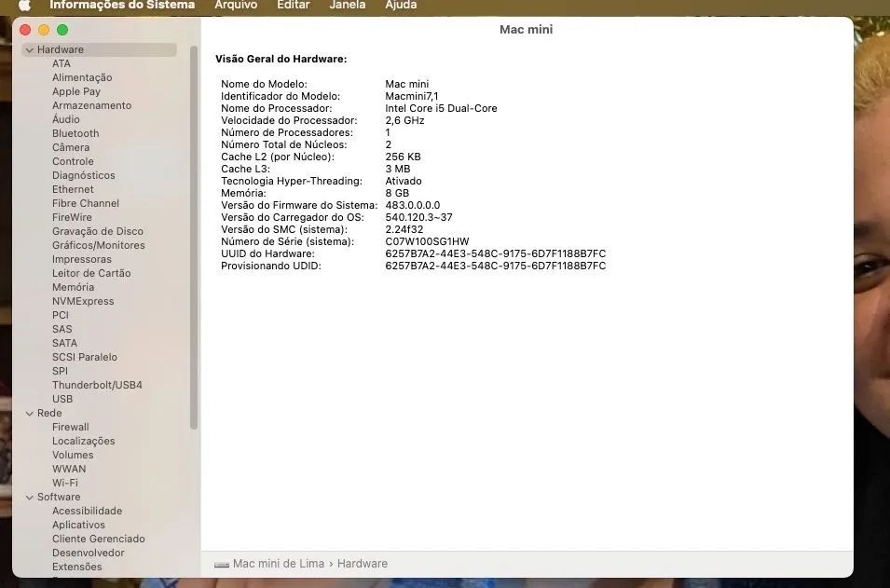The height and width of the screenshot is (588, 890).
Task: Select ATA in the sidebar
Action: (x=62, y=63)
